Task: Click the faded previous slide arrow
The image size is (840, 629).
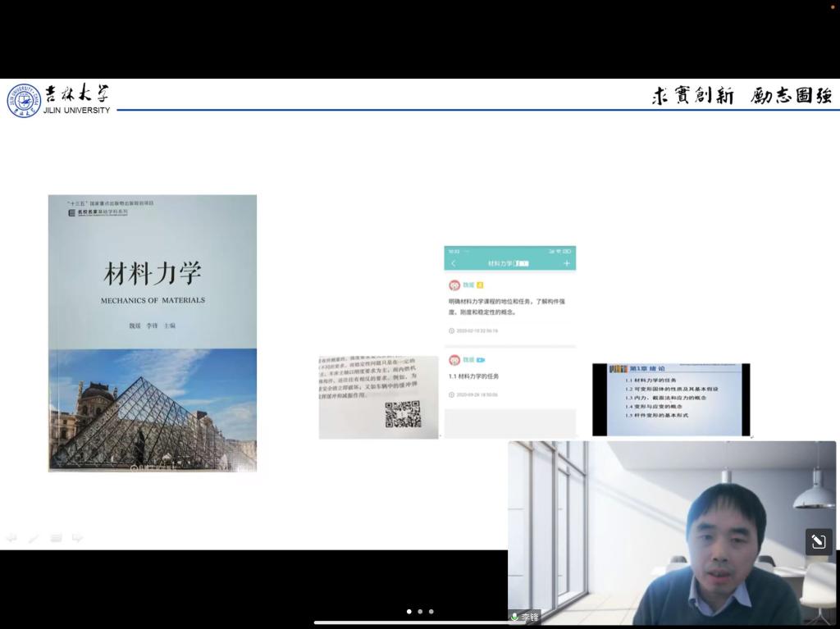Action: click(x=11, y=538)
